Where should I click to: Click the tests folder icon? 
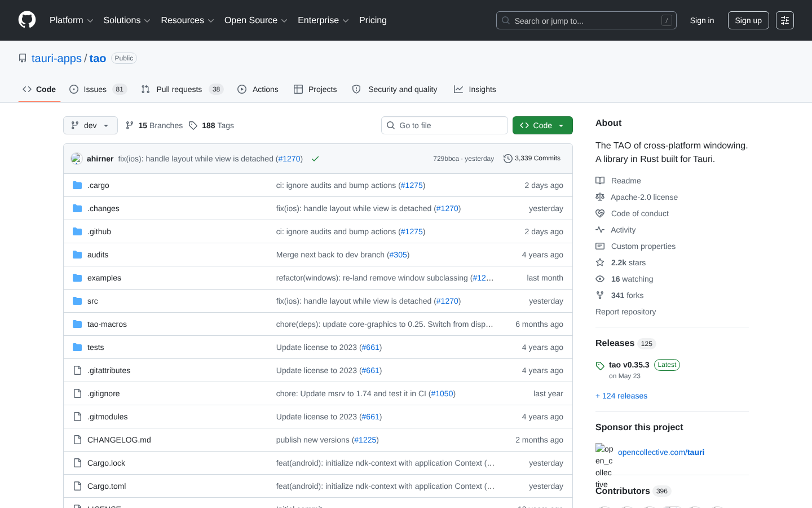coord(77,347)
